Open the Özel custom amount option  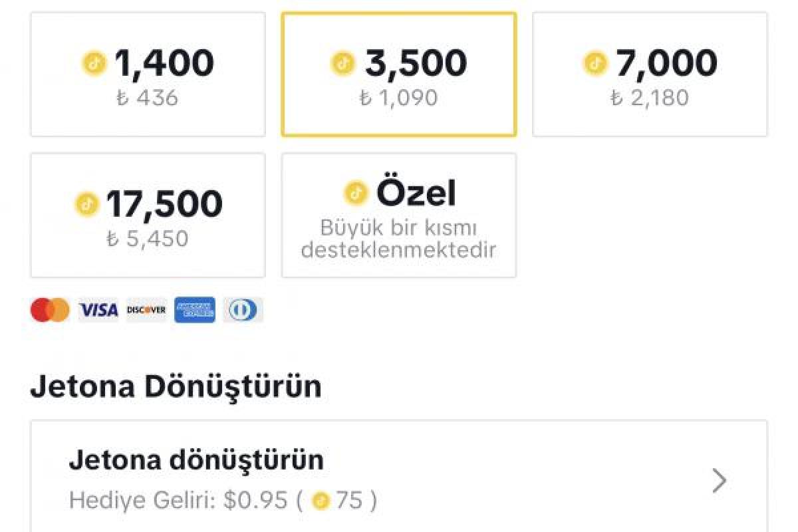coord(399,215)
